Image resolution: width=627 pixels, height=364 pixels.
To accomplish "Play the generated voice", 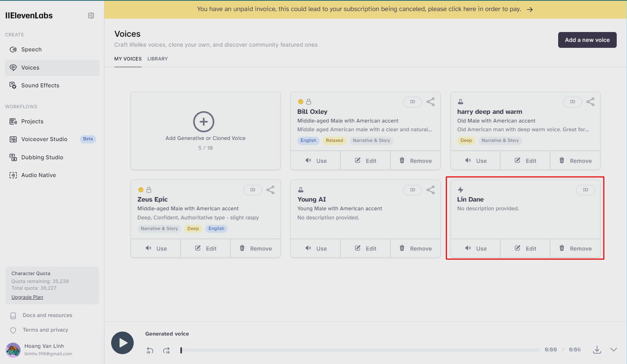I will point(122,343).
